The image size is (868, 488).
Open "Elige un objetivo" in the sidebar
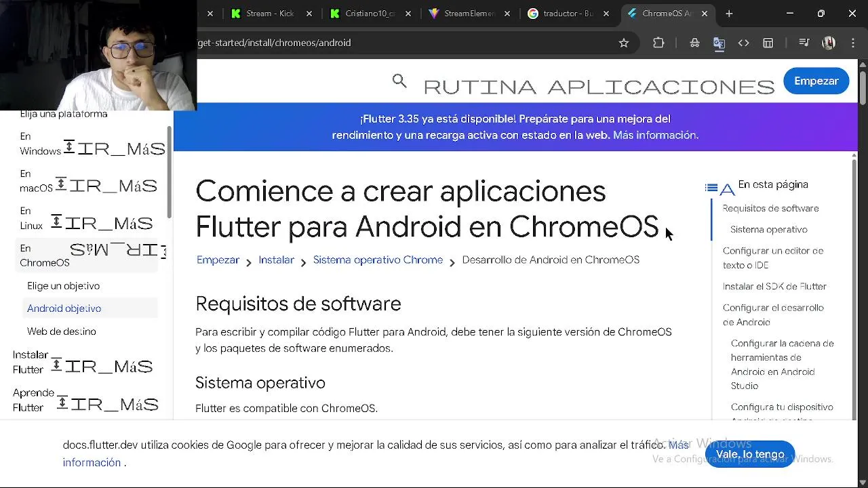point(63,286)
